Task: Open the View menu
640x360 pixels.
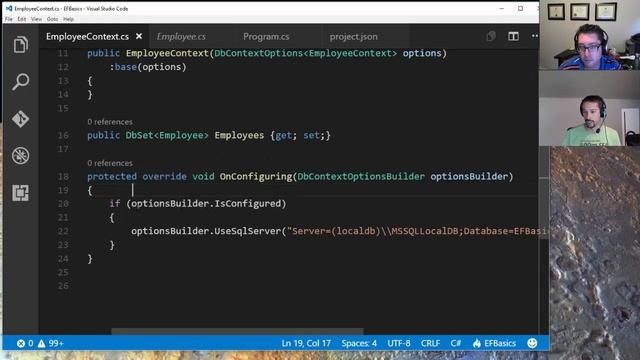Action: click(36, 19)
